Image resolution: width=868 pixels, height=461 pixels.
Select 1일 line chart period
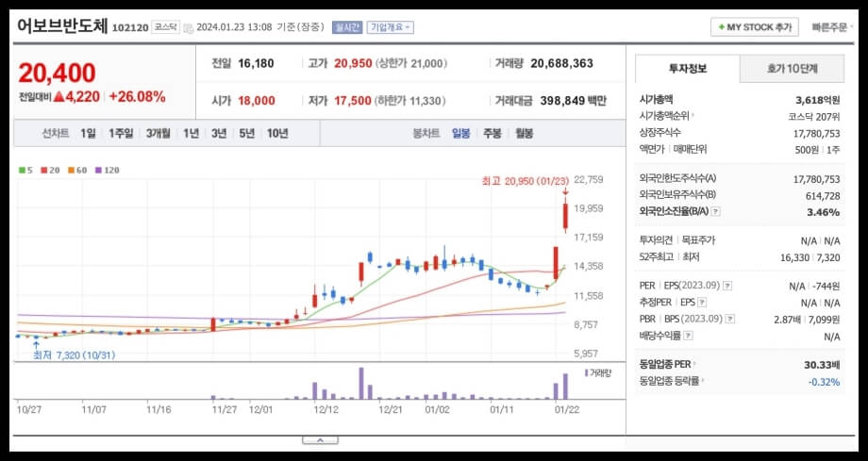coord(88,133)
